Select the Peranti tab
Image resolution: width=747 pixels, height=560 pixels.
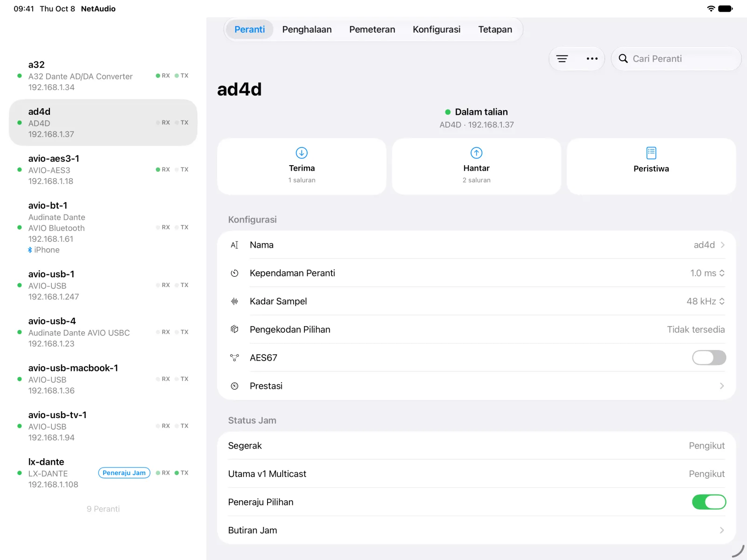click(x=249, y=29)
